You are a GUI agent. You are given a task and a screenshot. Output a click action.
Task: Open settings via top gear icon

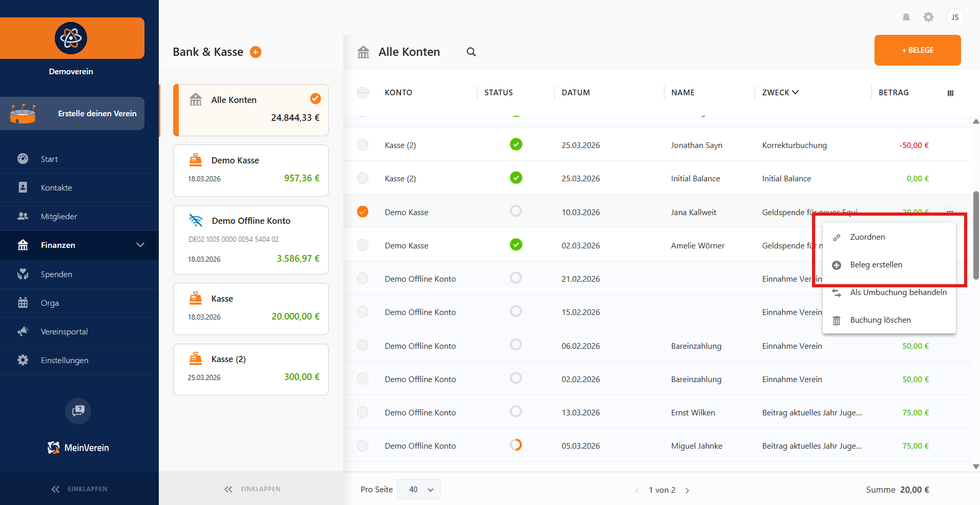click(x=928, y=17)
